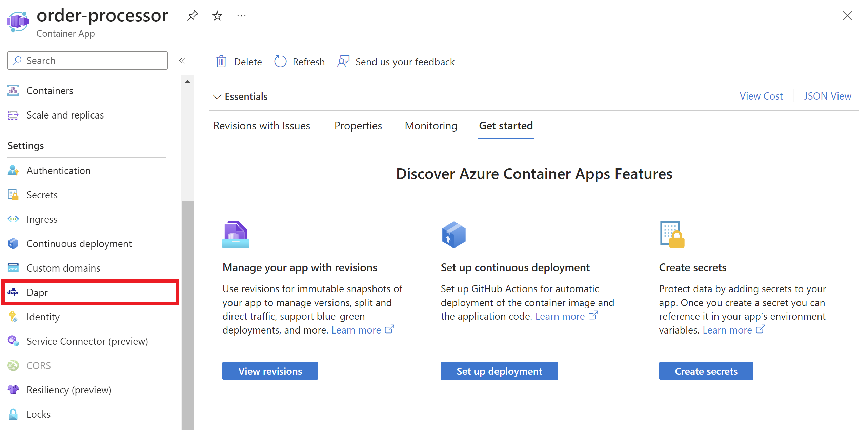Screen dimensions: 868x430
Task: Click the Authentication icon in sidebar
Action: coord(13,170)
